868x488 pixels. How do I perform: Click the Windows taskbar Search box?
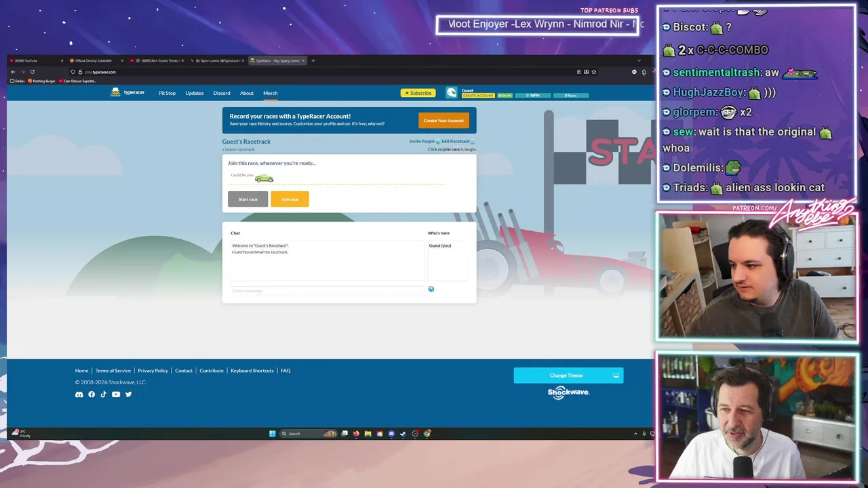309,434
